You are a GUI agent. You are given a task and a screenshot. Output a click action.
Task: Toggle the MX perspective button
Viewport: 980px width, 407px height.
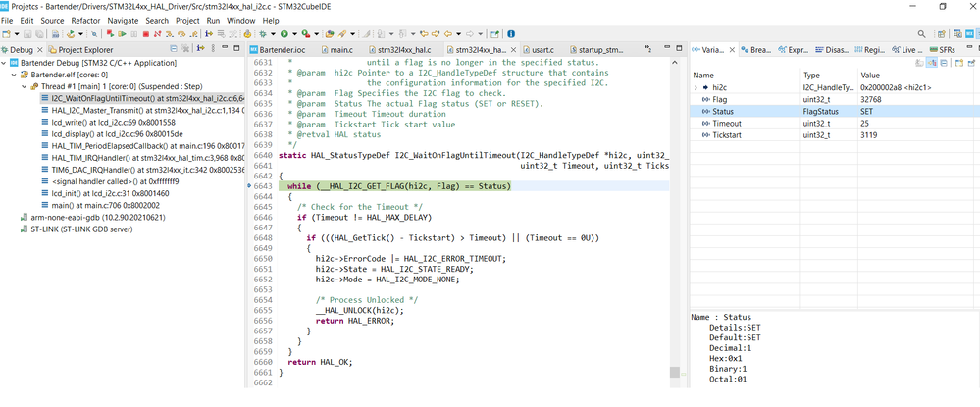[969, 34]
